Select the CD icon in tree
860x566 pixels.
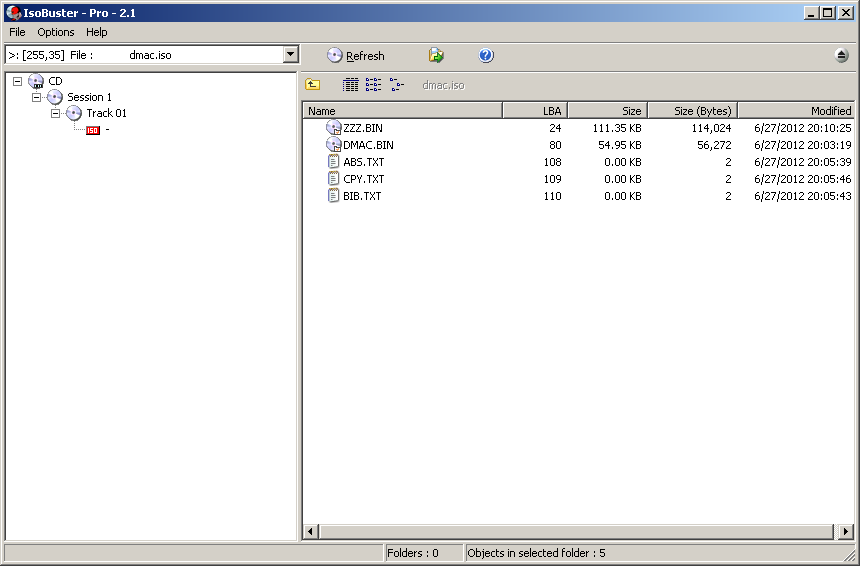36,81
